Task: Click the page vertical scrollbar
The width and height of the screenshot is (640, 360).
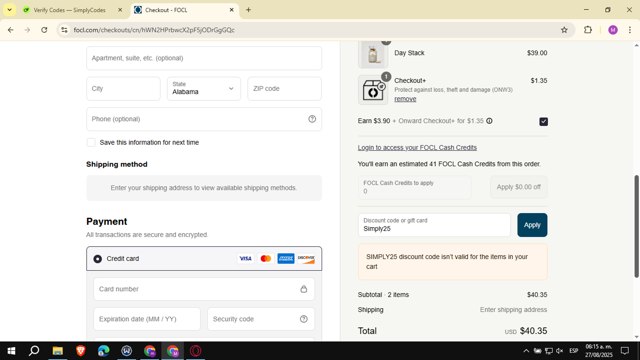Action: [636, 227]
